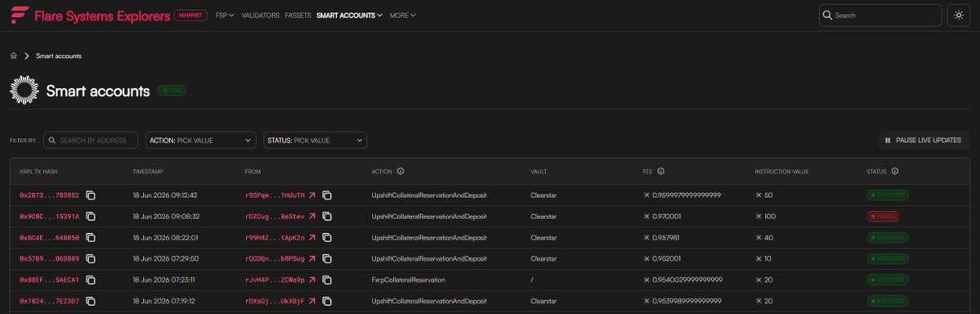Click the search magnifier icon in top bar
Viewport: 980px width, 314px height.
click(827, 15)
